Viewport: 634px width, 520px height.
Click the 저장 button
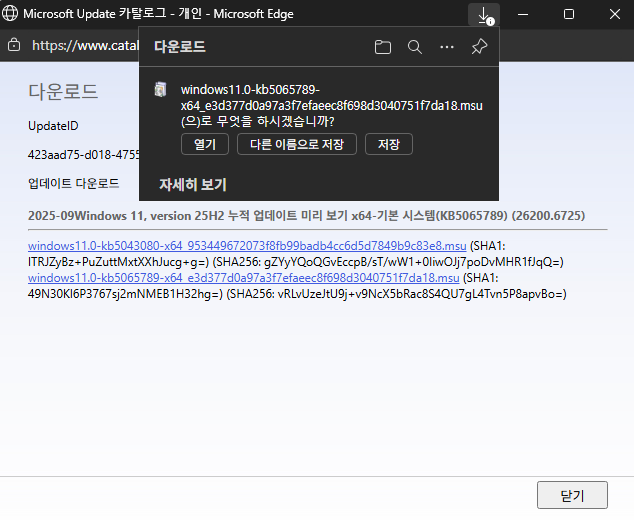389,144
